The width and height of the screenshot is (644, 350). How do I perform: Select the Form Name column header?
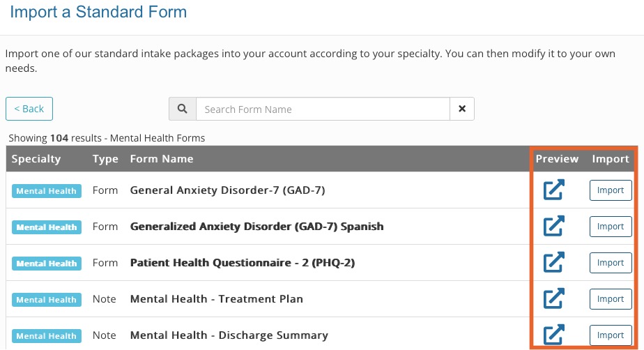[162, 159]
